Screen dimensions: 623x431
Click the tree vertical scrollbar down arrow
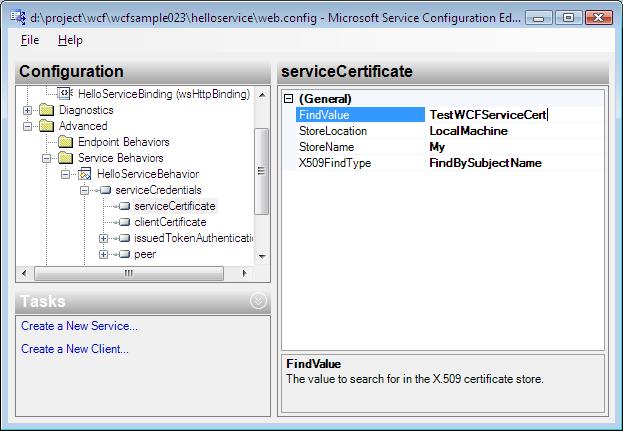(262, 257)
